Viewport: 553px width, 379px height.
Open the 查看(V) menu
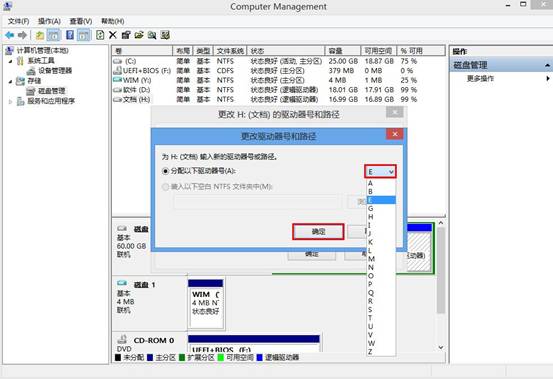tap(81, 22)
